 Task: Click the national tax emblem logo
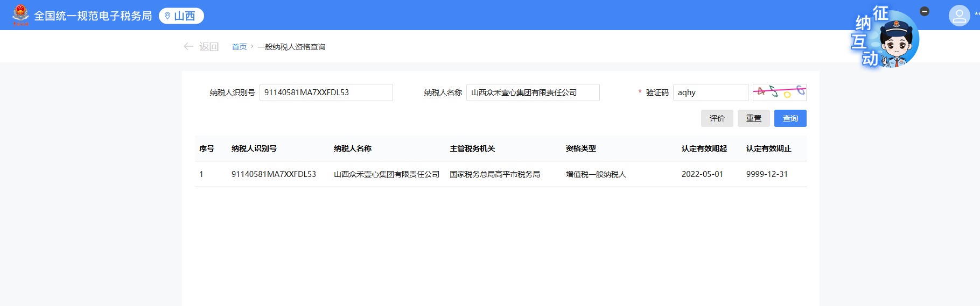(21, 15)
